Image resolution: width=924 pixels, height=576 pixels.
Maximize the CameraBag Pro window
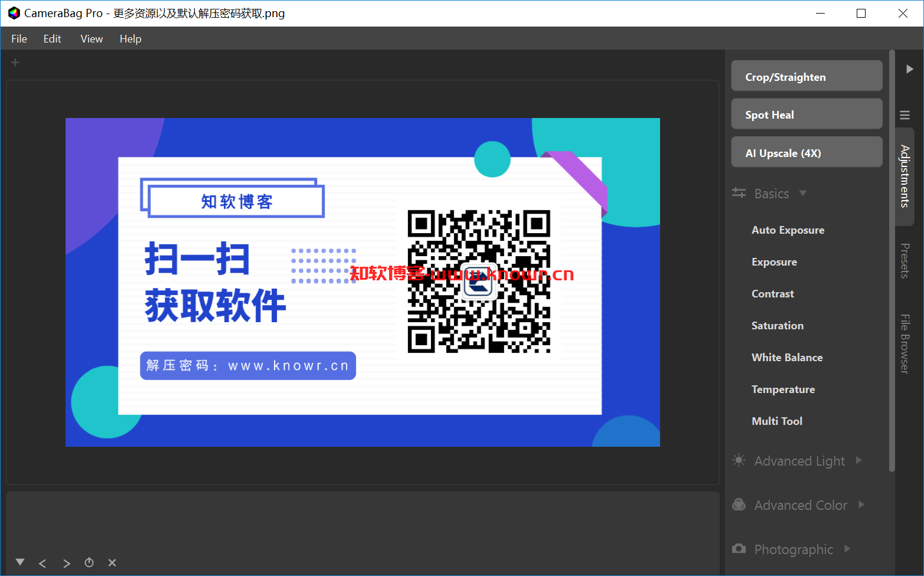[x=861, y=13]
